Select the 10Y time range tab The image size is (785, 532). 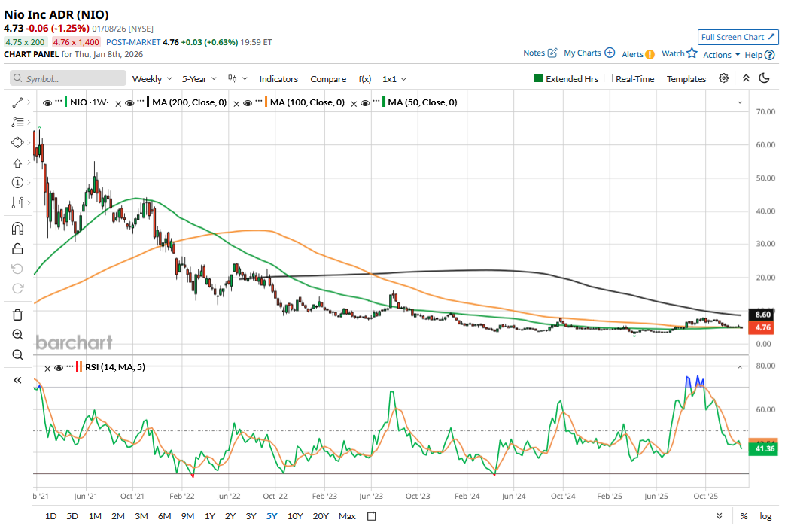click(x=296, y=516)
